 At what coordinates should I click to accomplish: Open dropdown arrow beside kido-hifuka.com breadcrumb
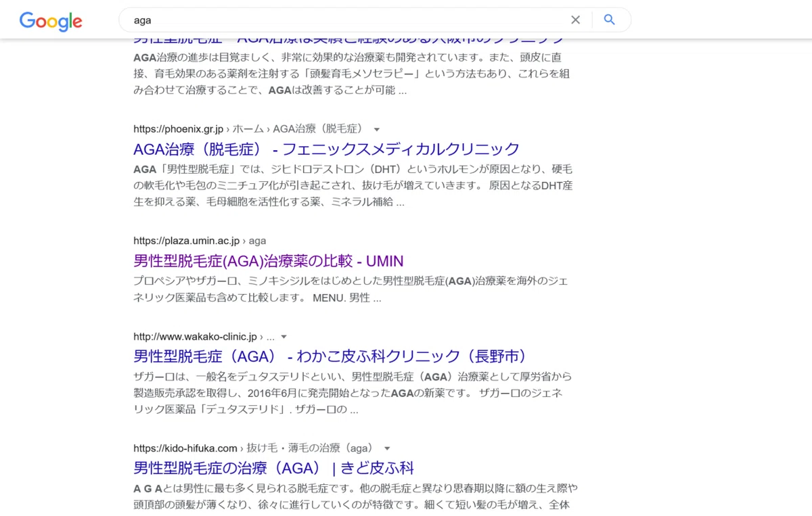pyautogui.click(x=387, y=448)
